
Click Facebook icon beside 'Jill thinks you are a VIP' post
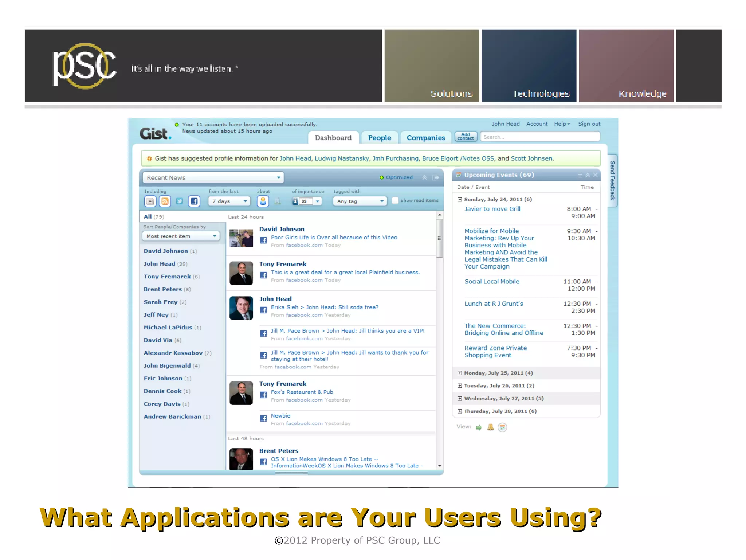coord(263,333)
